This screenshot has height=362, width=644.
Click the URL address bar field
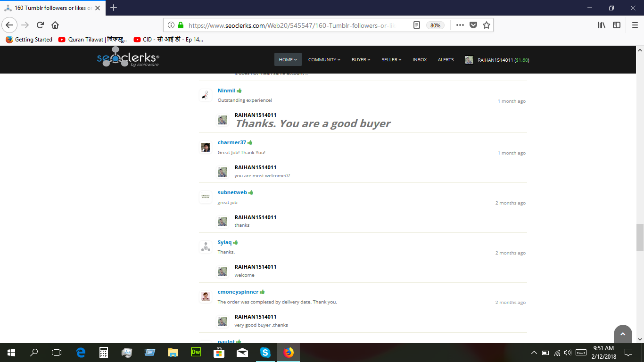tap(292, 25)
